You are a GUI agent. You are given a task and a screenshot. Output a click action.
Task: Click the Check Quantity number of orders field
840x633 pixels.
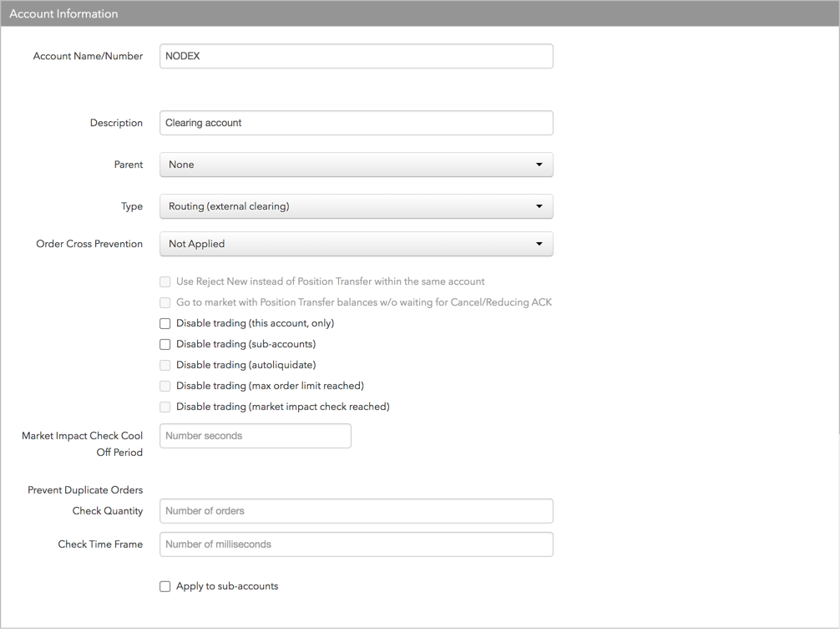357,511
